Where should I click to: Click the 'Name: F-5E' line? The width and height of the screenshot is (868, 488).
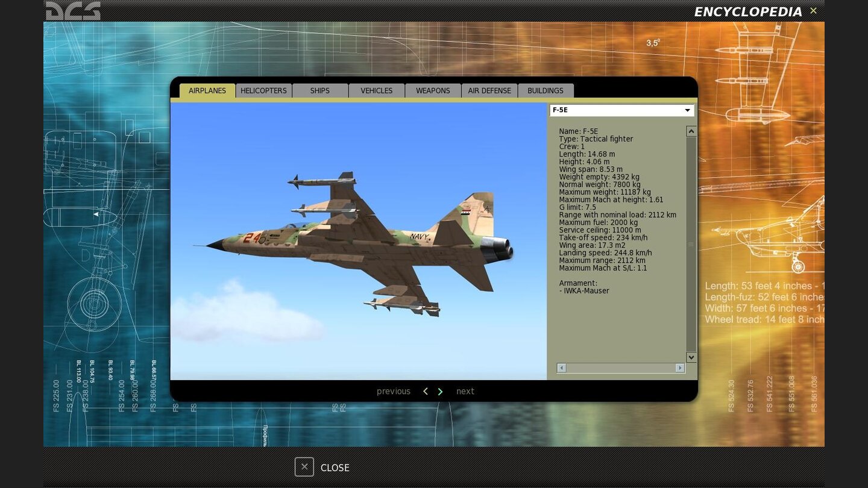coord(578,131)
